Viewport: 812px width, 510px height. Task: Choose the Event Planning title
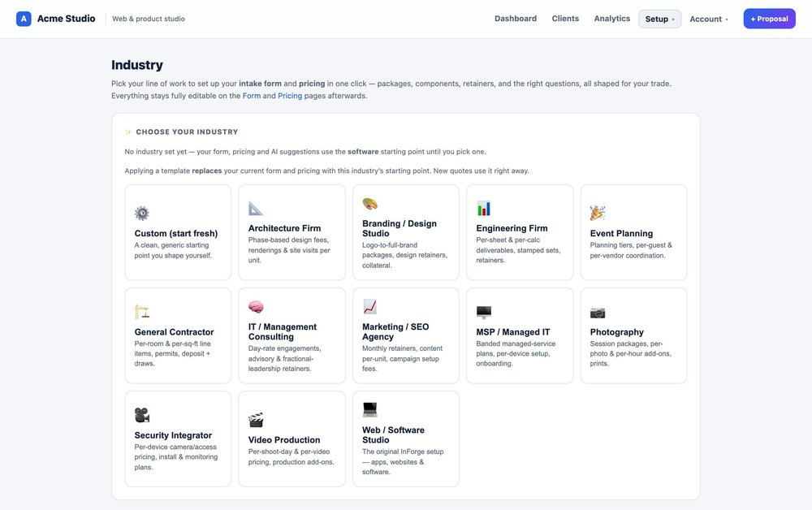coord(621,234)
